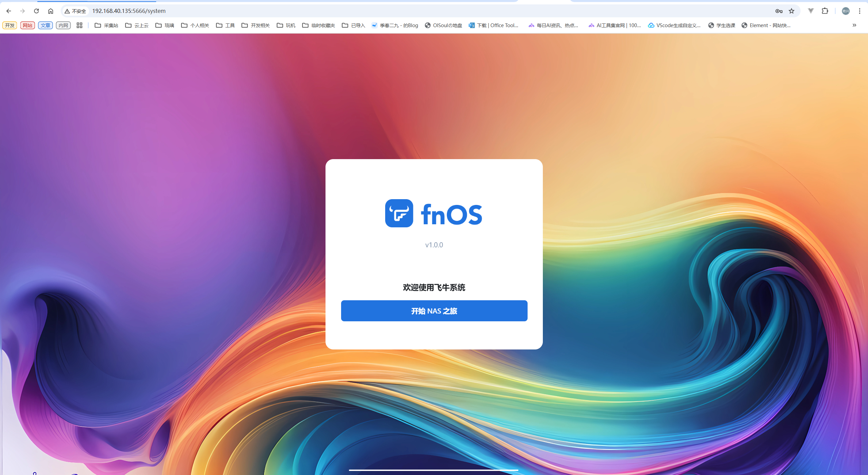Select the 开发 bookmark group tag
Viewport: 868px width, 475px height.
(x=9, y=25)
